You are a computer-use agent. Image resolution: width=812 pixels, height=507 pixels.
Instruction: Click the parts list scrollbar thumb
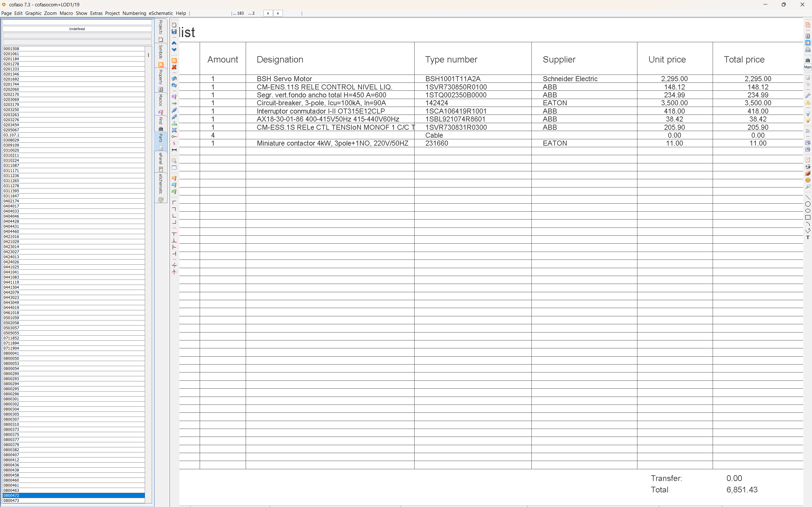click(148, 55)
